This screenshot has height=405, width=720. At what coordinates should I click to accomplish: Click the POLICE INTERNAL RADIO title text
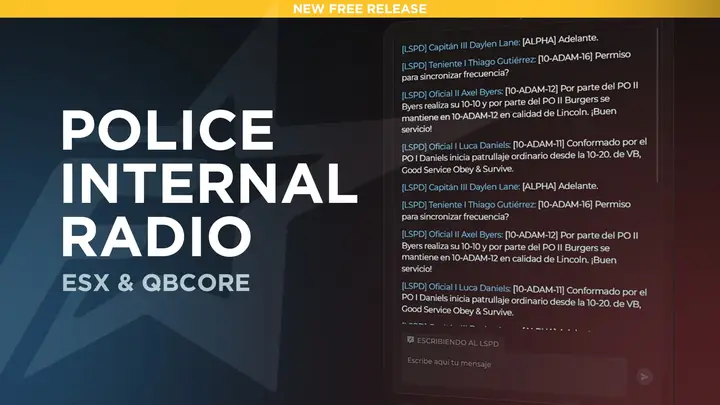point(209,184)
